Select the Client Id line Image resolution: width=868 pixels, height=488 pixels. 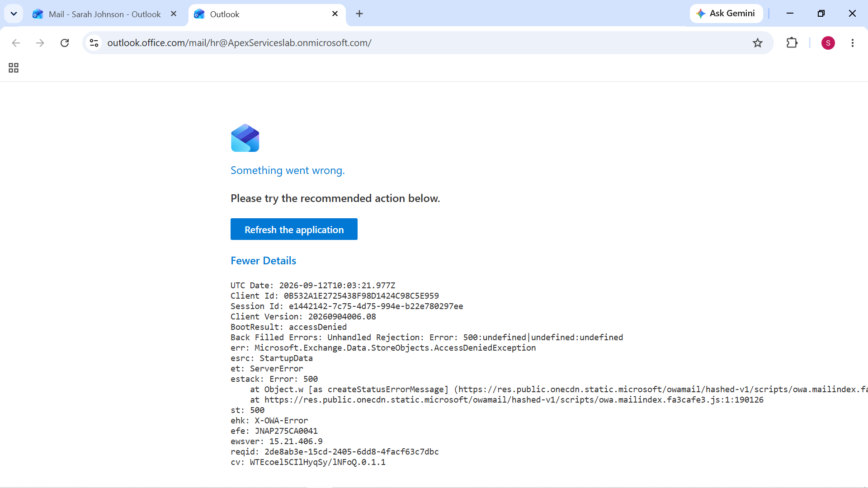(335, 296)
